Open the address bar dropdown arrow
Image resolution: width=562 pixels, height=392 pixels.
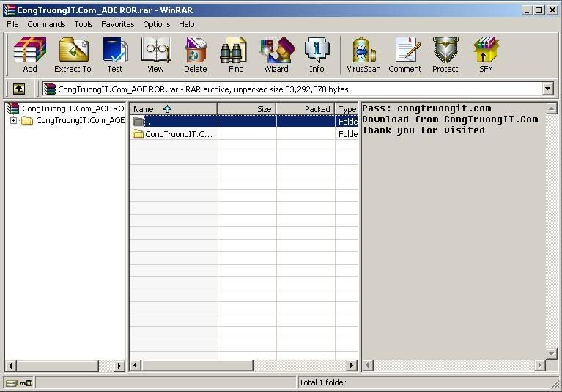click(x=547, y=89)
